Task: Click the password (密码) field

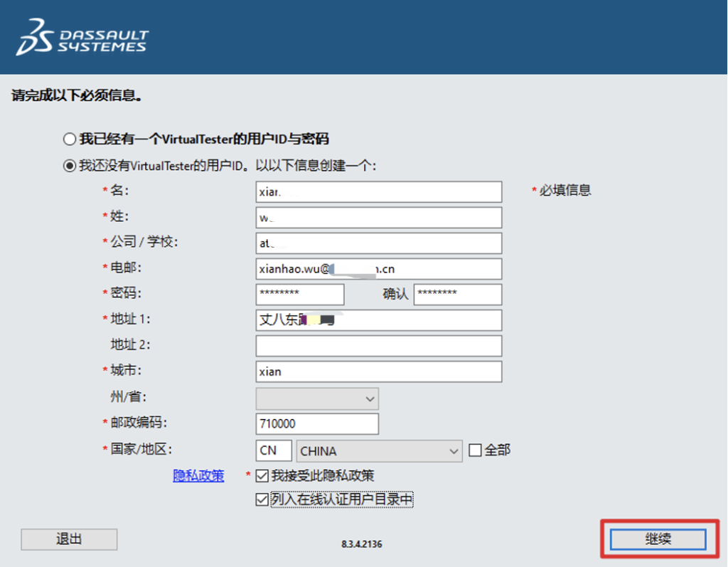Action: pos(299,294)
